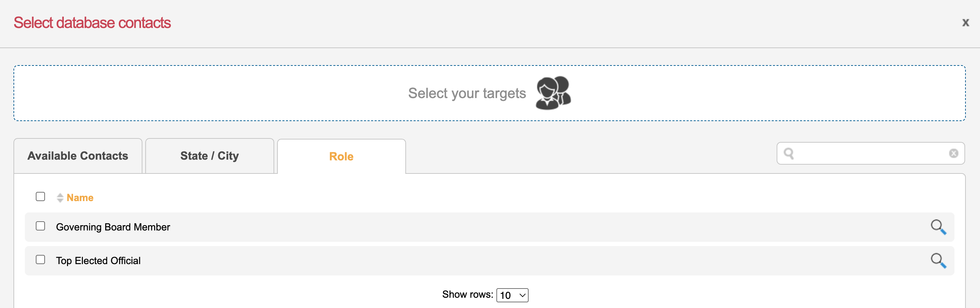Viewport: 980px width, 308px height.
Task: Select the Role tab
Action: tap(341, 156)
